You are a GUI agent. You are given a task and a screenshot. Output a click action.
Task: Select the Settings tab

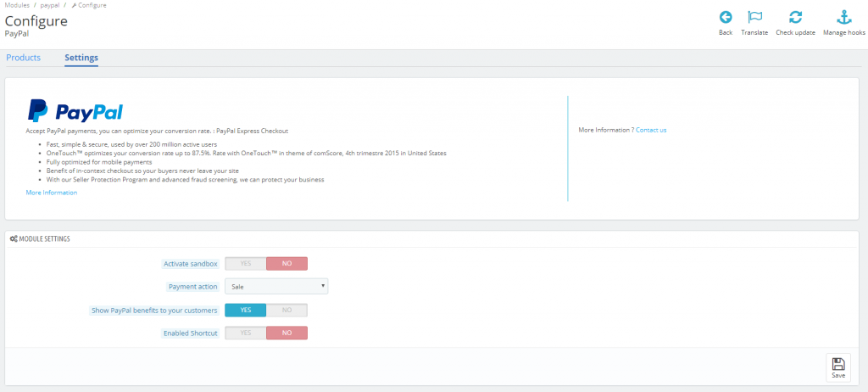pyautogui.click(x=81, y=58)
